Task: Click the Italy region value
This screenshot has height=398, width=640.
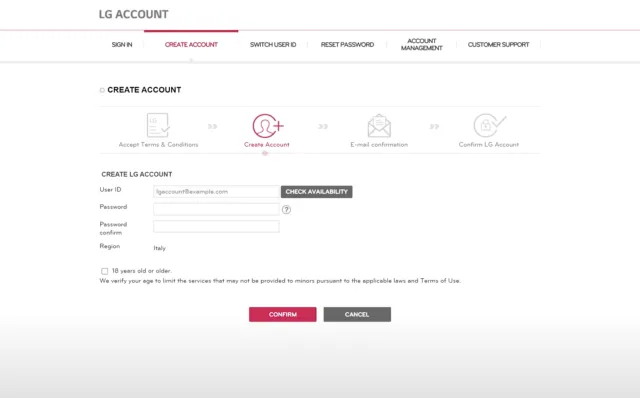Action: coord(160,248)
